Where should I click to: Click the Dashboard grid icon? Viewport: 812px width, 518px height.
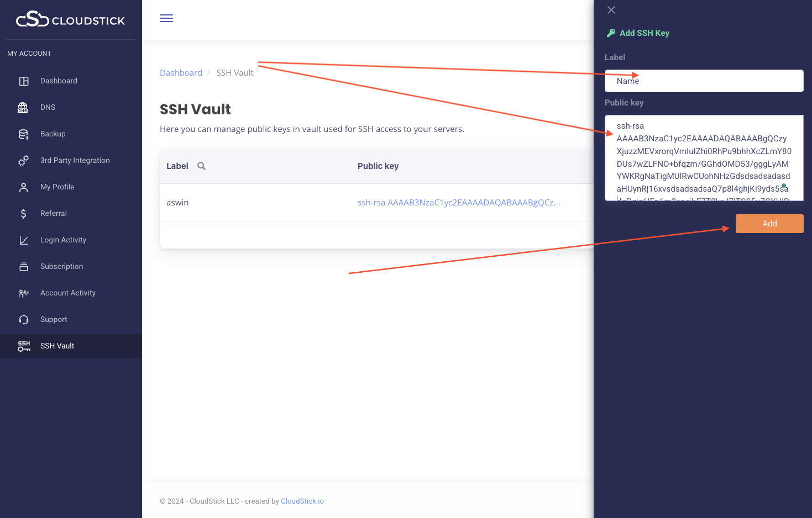[23, 81]
